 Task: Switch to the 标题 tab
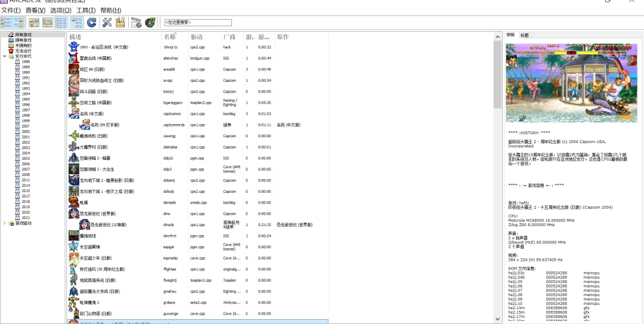[x=525, y=35]
